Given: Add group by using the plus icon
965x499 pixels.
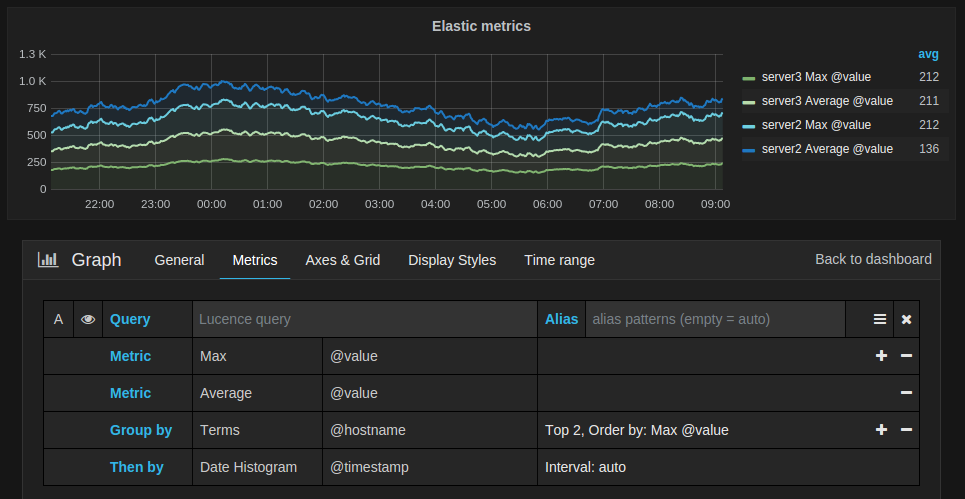Looking at the screenshot, I should pos(881,430).
